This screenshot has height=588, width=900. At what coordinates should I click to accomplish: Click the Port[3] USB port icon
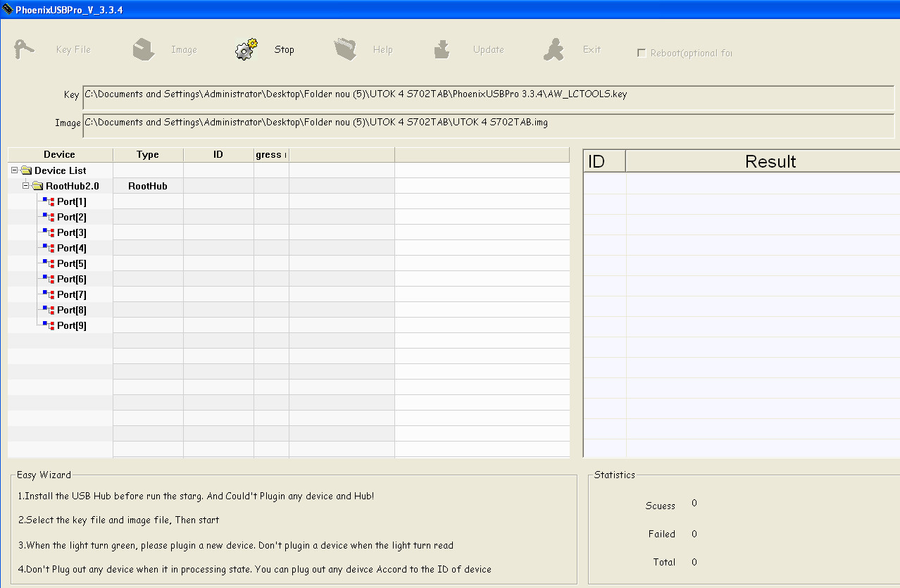tap(49, 232)
